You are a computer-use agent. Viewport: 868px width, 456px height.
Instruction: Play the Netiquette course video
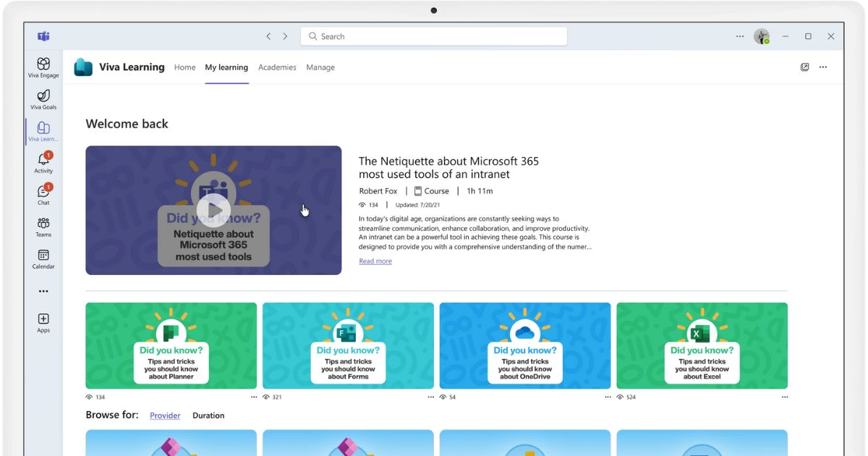click(213, 210)
